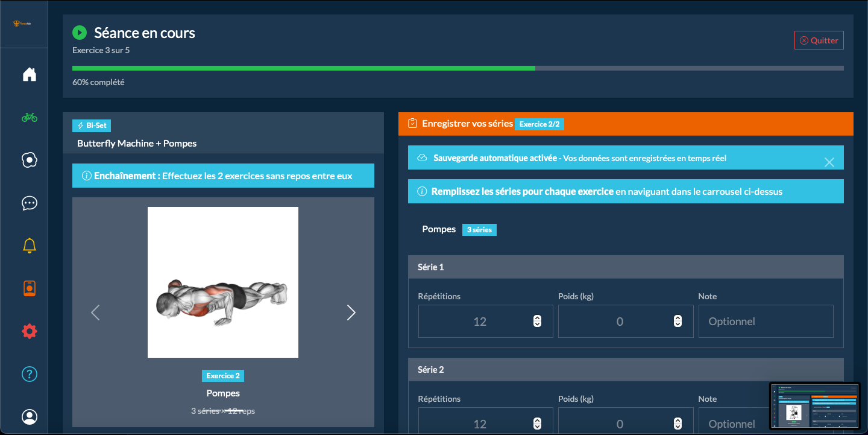Open the user profile icon
868x435 pixels.
[30, 417]
